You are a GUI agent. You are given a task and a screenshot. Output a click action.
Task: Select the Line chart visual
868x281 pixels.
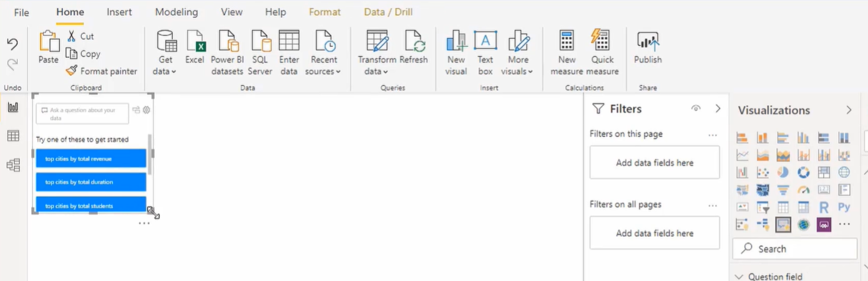pos(743,155)
